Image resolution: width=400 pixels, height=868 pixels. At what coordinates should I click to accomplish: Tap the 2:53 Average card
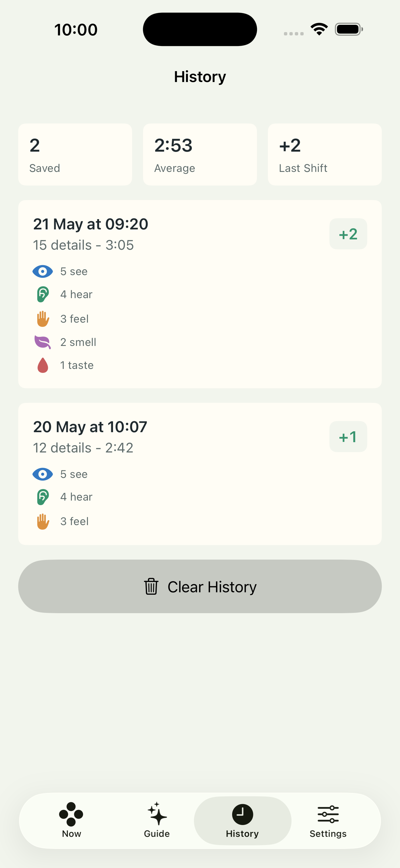point(200,154)
